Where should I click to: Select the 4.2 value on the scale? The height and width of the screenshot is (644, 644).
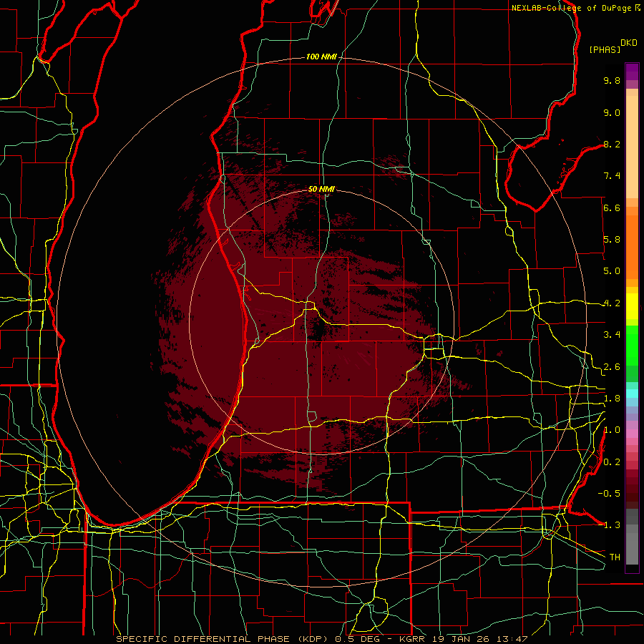(612, 303)
